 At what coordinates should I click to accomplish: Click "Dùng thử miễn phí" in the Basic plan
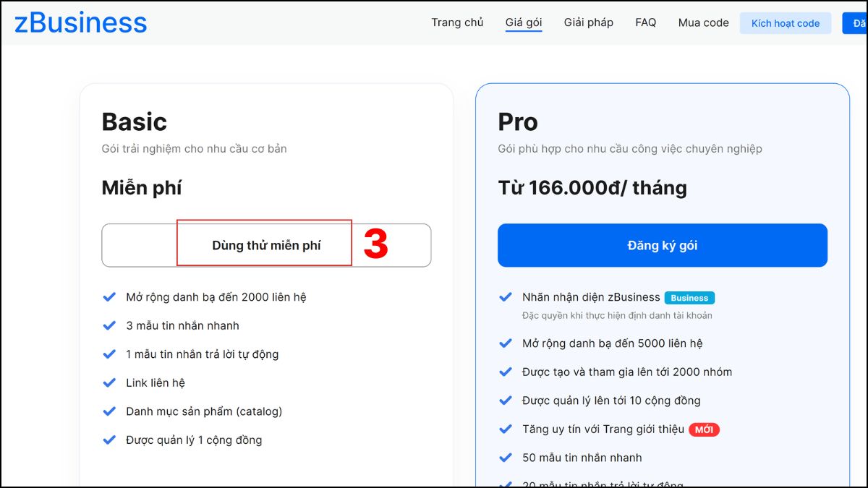pyautogui.click(x=264, y=245)
